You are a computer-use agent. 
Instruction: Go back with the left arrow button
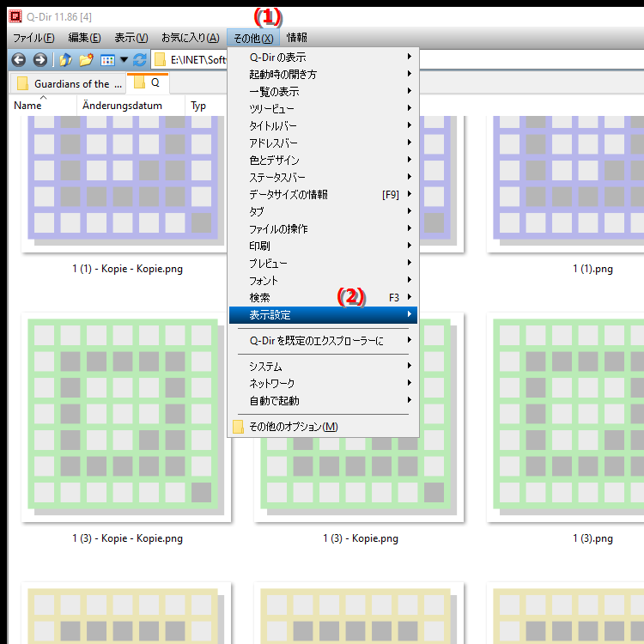click(x=19, y=60)
